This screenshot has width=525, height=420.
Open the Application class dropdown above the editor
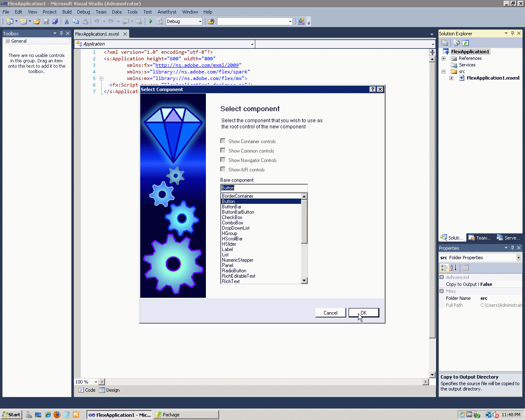tap(252, 44)
